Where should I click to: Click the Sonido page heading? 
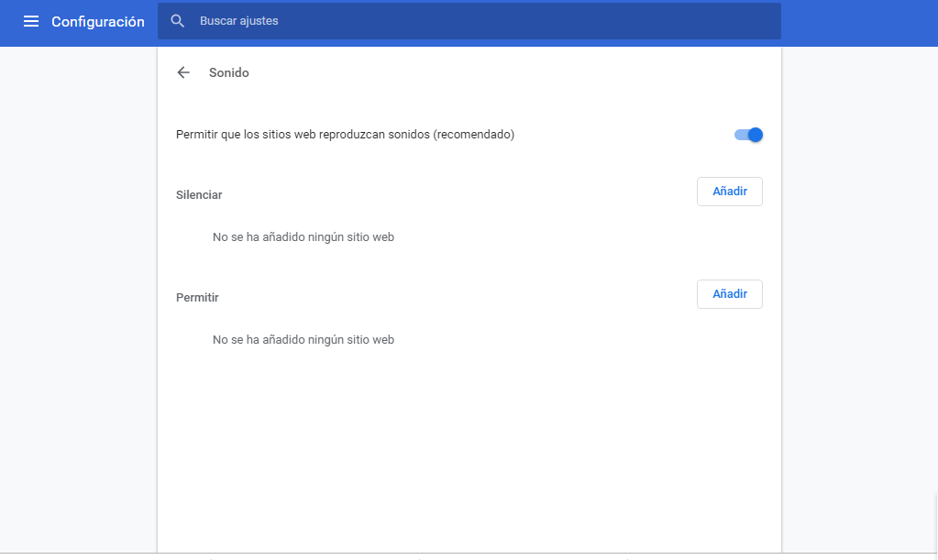coord(229,72)
